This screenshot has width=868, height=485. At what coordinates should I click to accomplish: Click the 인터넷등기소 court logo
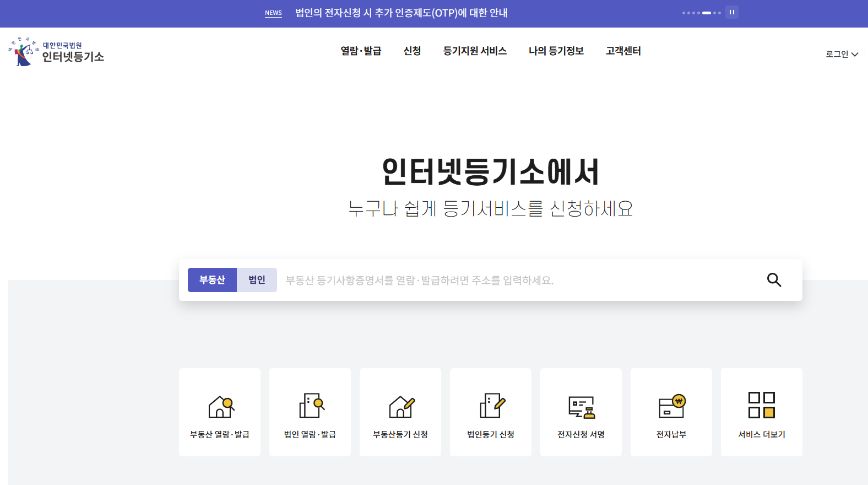56,52
